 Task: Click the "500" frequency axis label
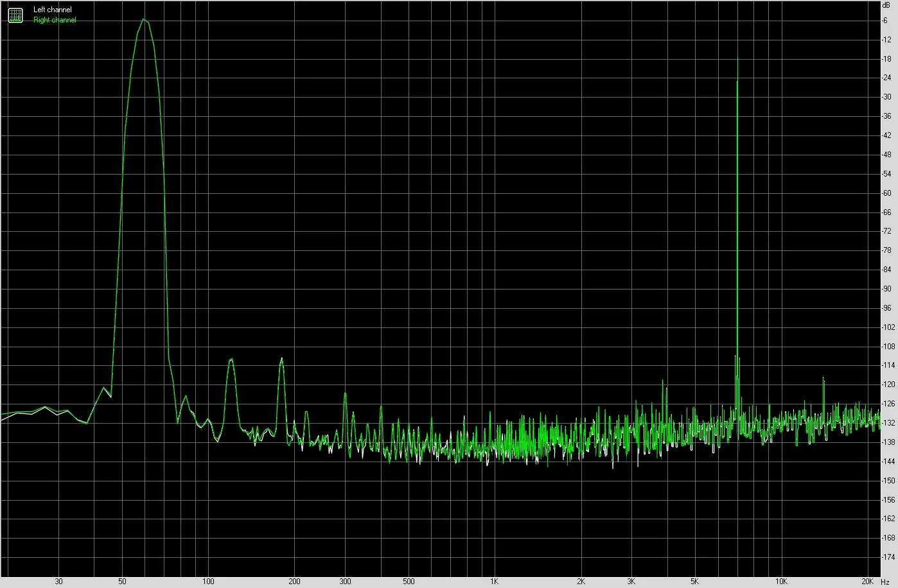tap(409, 582)
